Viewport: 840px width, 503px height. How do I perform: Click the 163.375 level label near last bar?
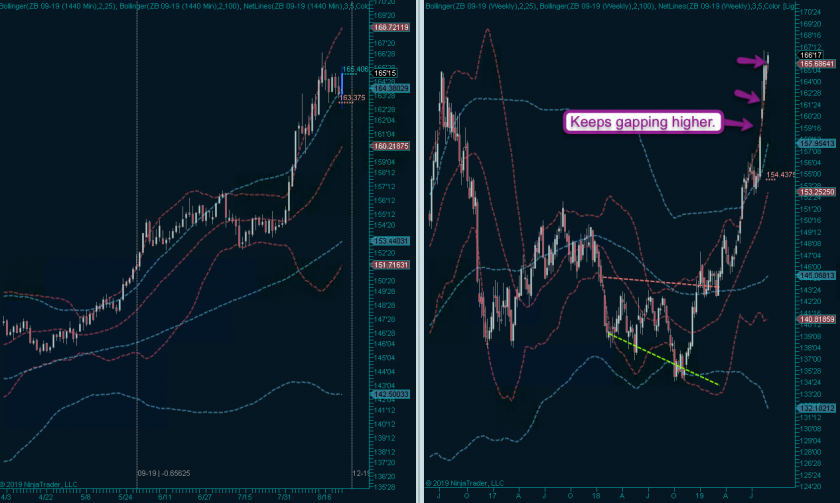point(352,98)
